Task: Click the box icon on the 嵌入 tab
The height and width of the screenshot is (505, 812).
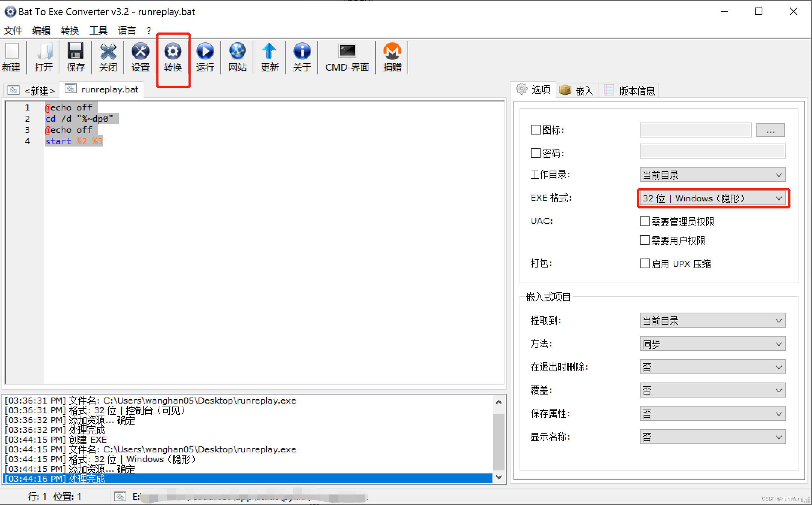Action: pyautogui.click(x=565, y=90)
